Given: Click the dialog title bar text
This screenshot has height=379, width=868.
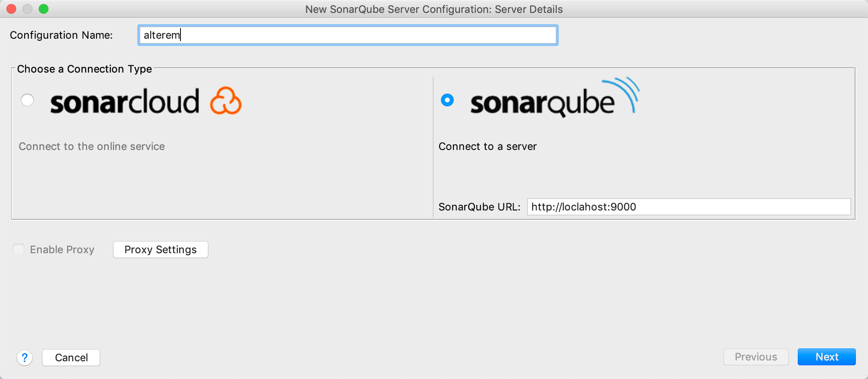Looking at the screenshot, I should click(434, 9).
